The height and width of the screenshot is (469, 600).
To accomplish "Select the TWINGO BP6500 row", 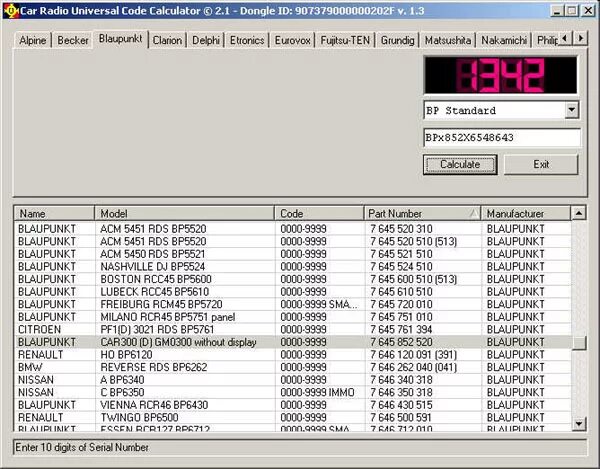I will click(293, 418).
